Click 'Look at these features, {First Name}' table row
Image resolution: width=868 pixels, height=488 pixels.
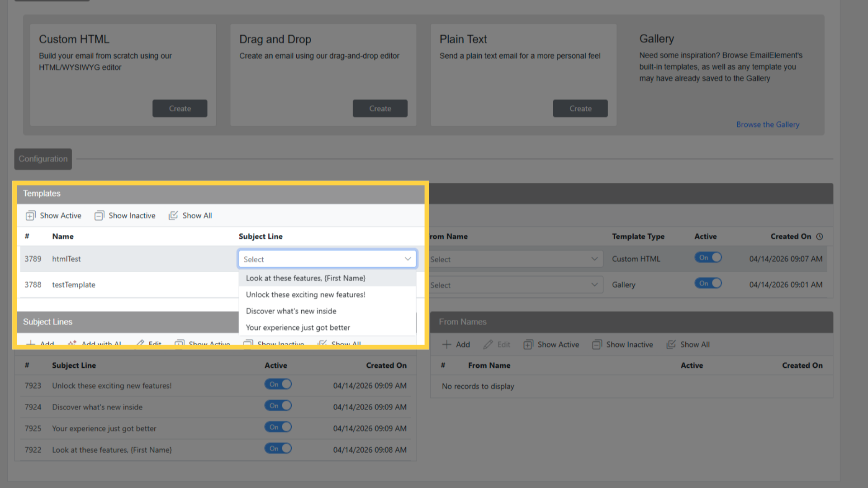click(x=216, y=450)
